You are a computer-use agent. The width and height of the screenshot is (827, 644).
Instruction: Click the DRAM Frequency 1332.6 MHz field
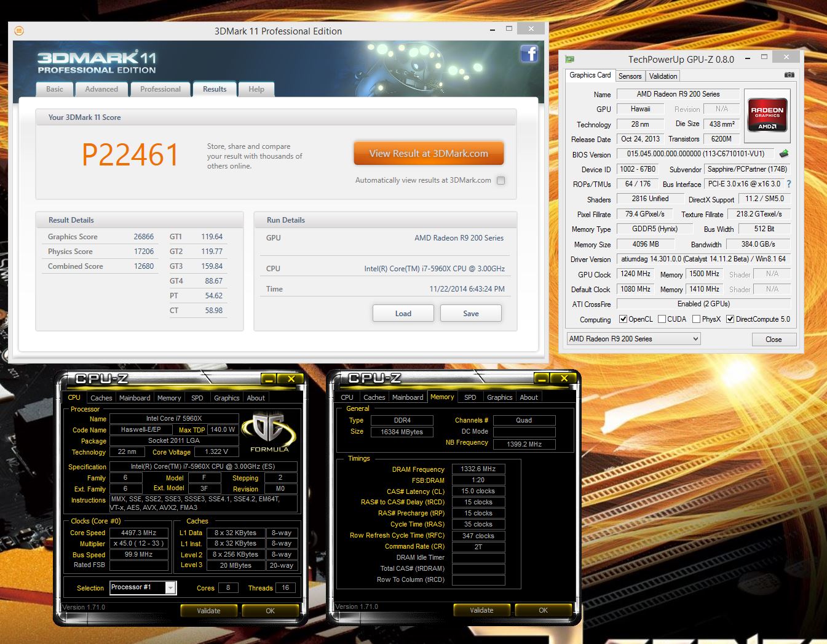click(x=478, y=469)
